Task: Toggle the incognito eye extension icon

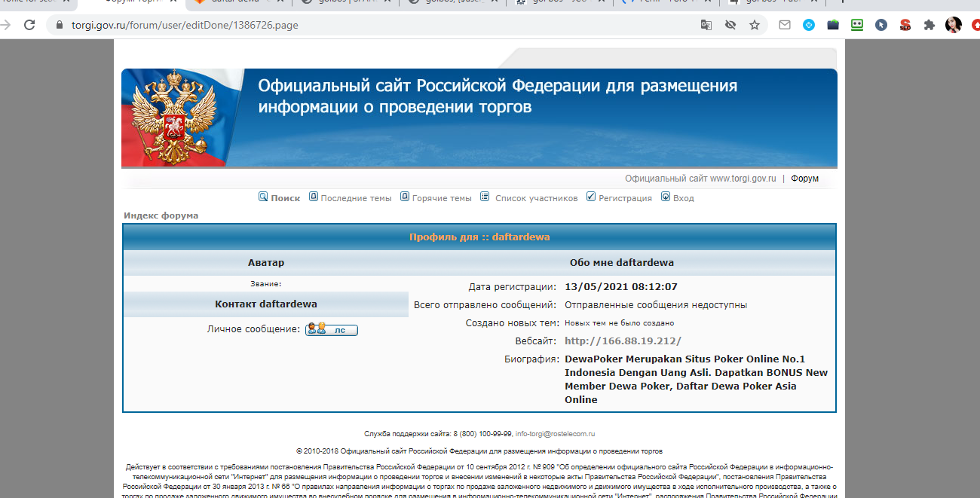Action: [730, 24]
